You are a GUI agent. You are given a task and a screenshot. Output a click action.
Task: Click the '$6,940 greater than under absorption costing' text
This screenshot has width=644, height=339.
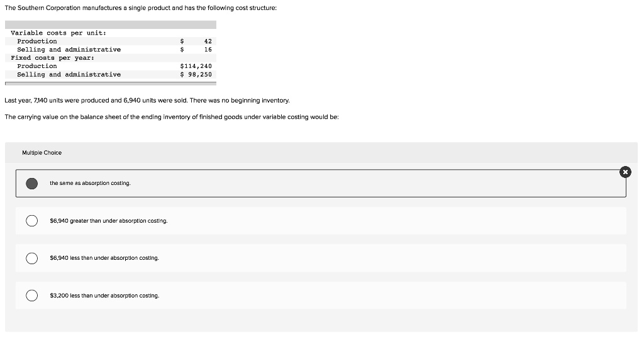[108, 221]
